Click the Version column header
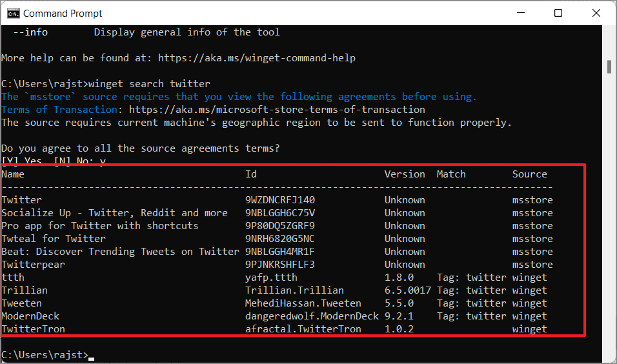The height and width of the screenshot is (364, 617). [405, 174]
